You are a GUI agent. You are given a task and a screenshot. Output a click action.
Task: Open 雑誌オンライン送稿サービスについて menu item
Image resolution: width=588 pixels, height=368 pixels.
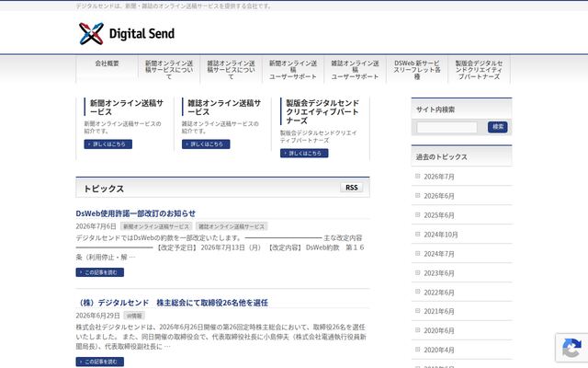[231, 70]
